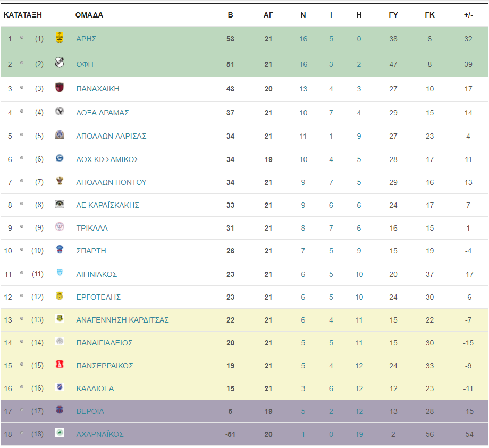Open ΑΝΑΓΕΝΝΗΣΗ ΚΑΡΔΙΤΣΑΣ team link

[122, 320]
